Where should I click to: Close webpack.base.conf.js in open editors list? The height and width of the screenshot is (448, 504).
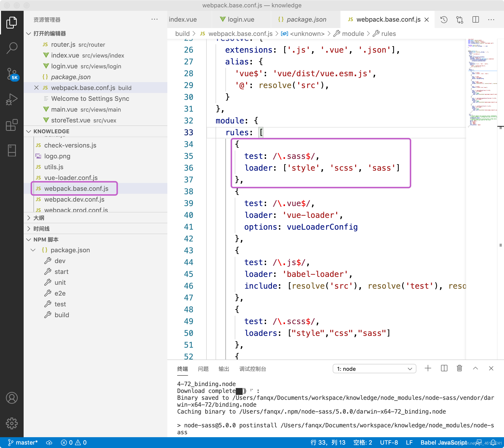(36, 88)
